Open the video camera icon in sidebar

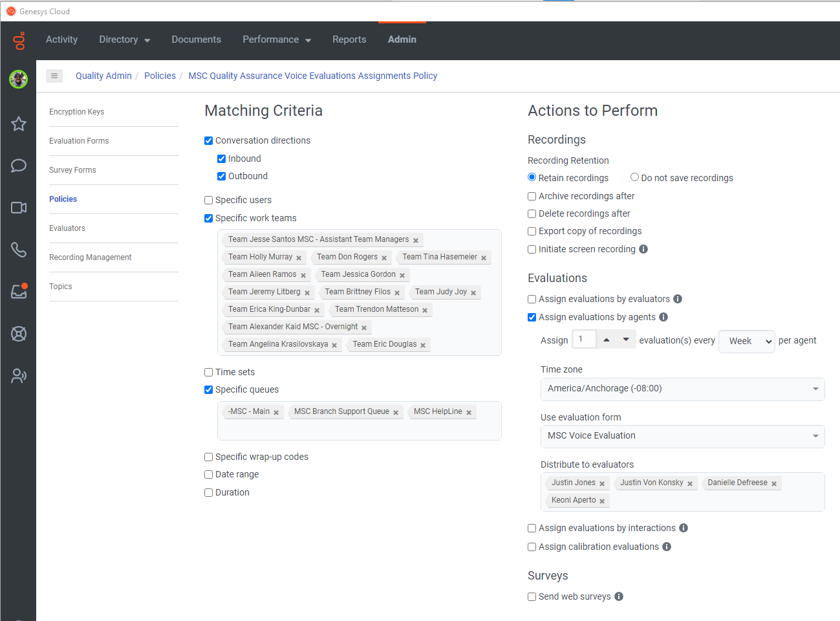click(19, 208)
